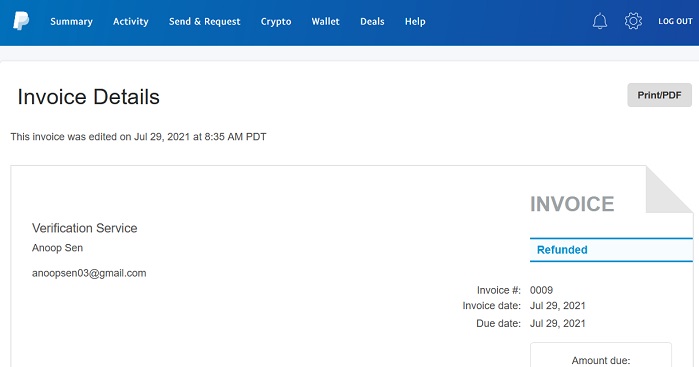
Task: Open the notifications bell
Action: tap(600, 21)
